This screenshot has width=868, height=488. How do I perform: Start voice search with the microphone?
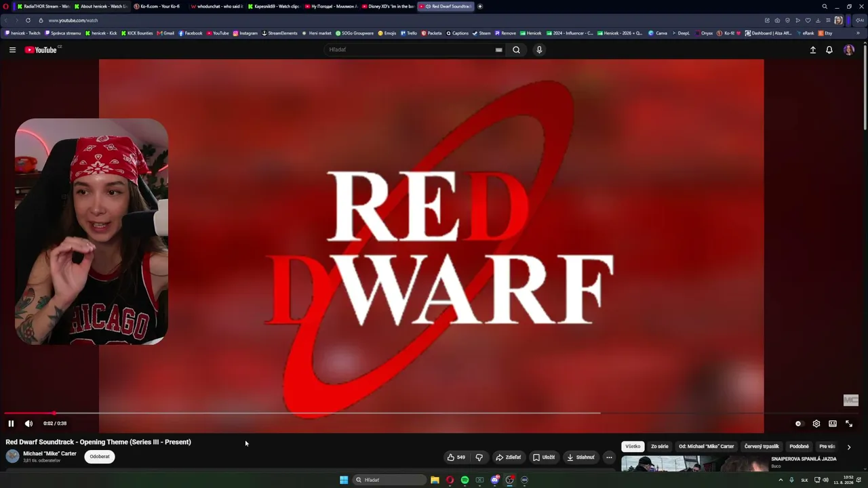(539, 49)
